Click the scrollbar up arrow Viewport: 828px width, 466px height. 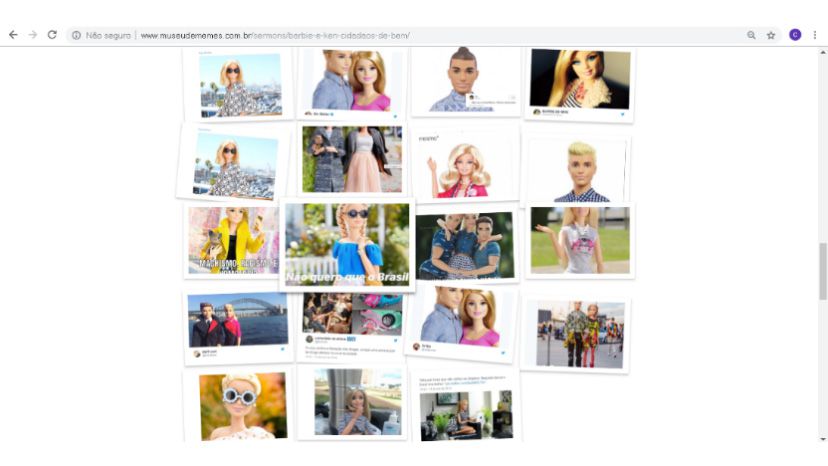pyautogui.click(x=822, y=53)
